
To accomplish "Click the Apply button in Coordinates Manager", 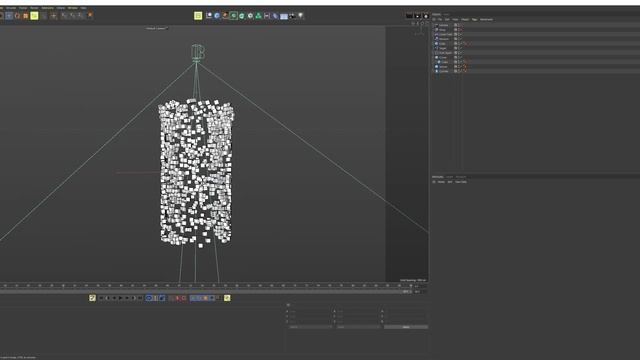I will [x=406, y=327].
